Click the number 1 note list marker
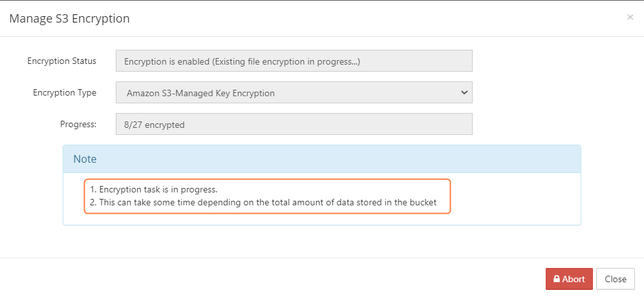This screenshot has height=308, width=644. tap(92, 189)
